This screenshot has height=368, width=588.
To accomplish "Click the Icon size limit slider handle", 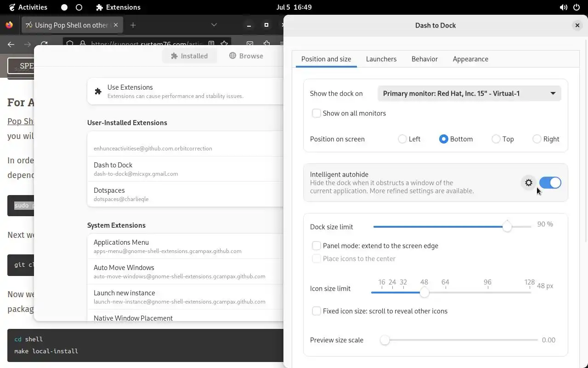I will [x=424, y=293].
